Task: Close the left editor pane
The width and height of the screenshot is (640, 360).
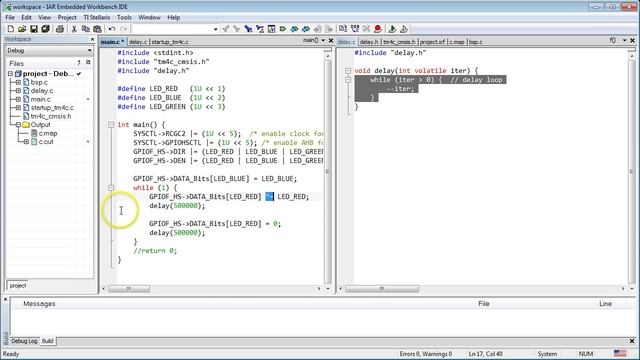Action: [331, 40]
